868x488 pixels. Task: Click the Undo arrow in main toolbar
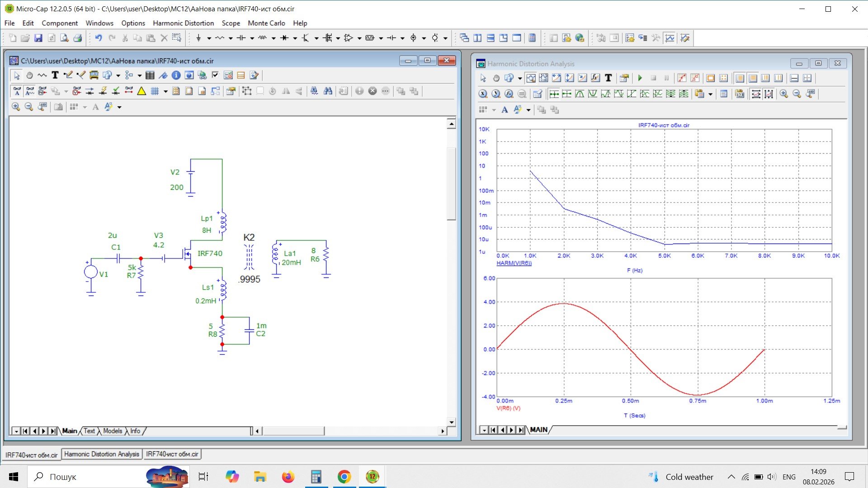(98, 38)
